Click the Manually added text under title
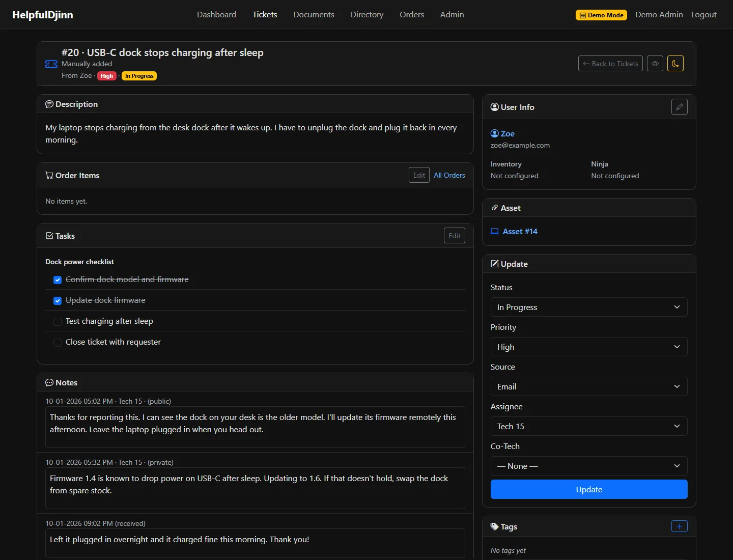 pyautogui.click(x=87, y=64)
